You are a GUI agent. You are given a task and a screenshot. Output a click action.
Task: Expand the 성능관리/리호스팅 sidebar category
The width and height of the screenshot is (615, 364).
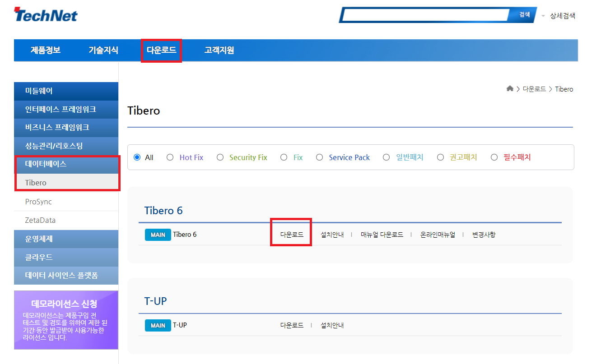(66, 146)
